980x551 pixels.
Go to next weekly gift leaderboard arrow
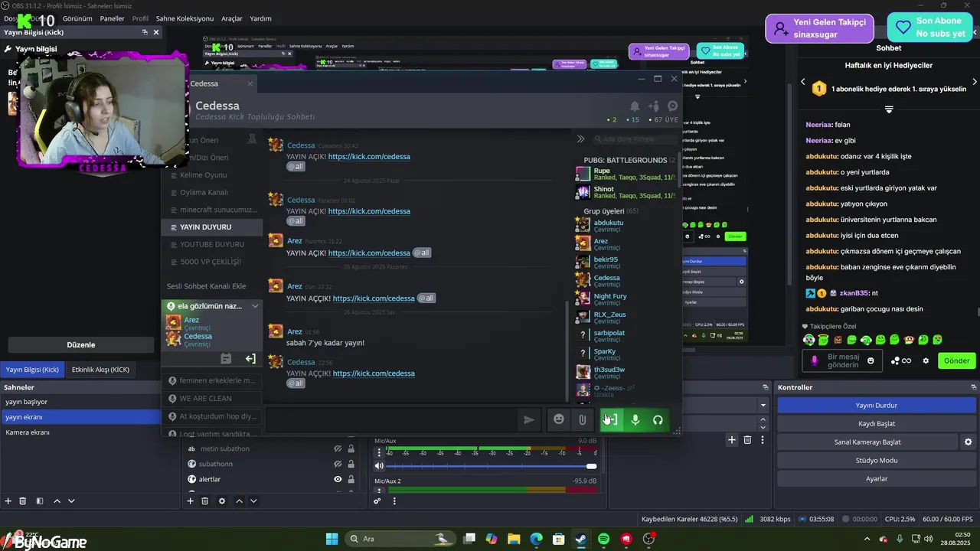click(x=974, y=82)
